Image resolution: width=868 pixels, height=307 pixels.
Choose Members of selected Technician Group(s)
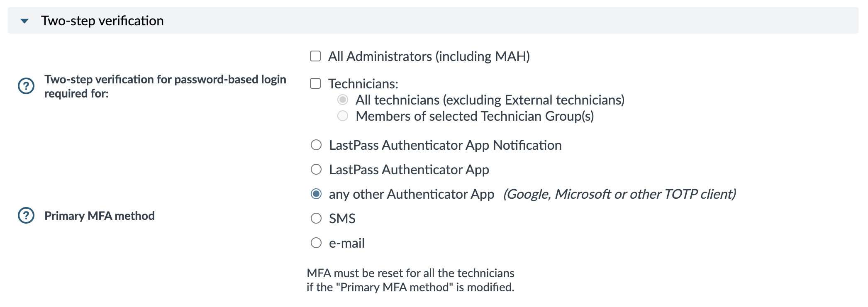342,117
